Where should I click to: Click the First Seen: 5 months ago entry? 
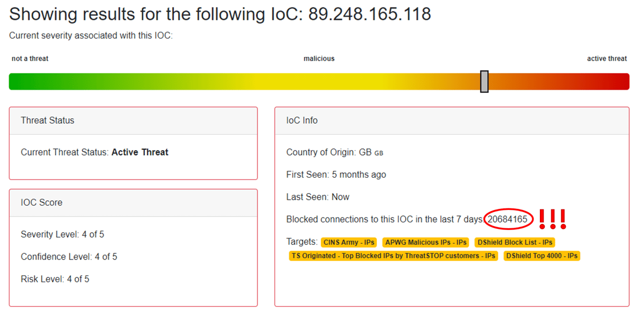click(x=335, y=174)
